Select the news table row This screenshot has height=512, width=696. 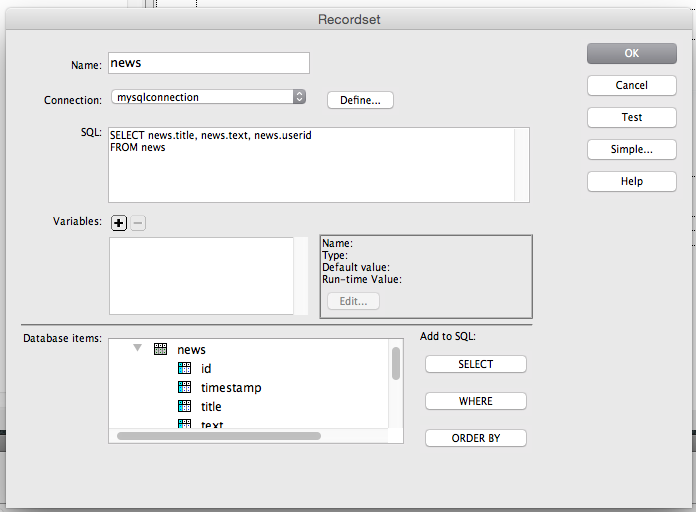click(x=249, y=349)
